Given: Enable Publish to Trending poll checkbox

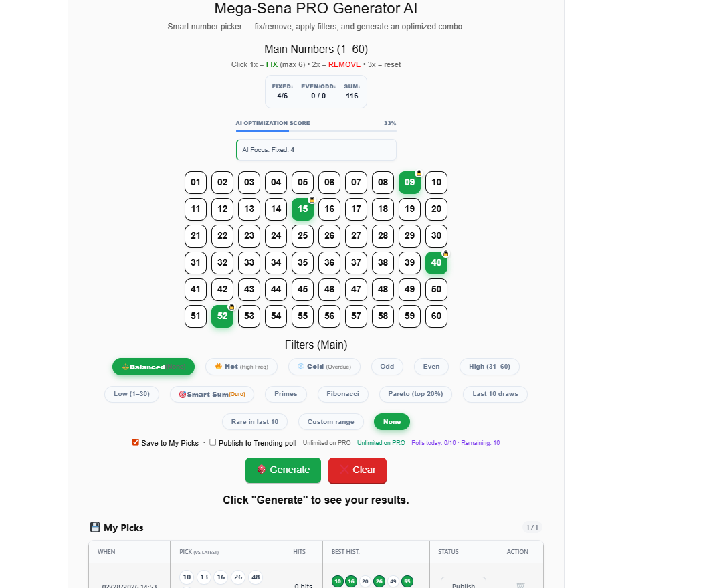Looking at the screenshot, I should point(213,442).
